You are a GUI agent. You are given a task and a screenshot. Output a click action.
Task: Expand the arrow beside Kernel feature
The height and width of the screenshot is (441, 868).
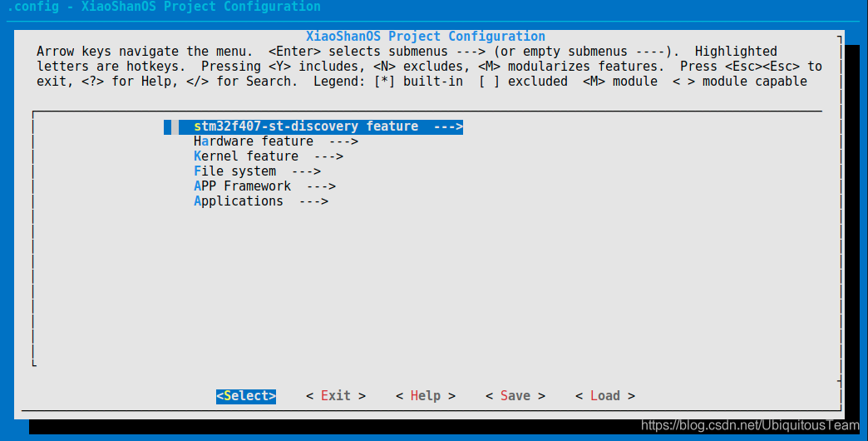coord(328,156)
